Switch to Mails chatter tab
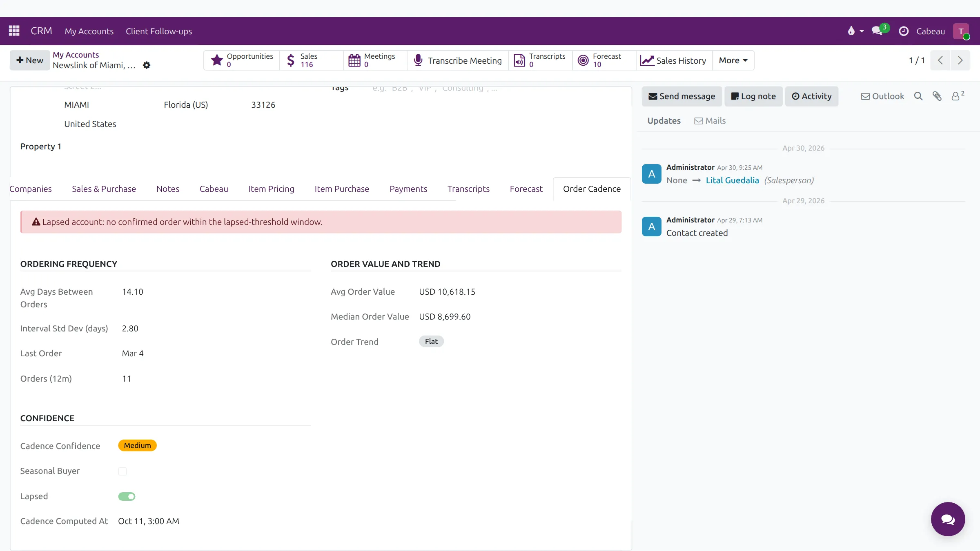 [x=710, y=121]
